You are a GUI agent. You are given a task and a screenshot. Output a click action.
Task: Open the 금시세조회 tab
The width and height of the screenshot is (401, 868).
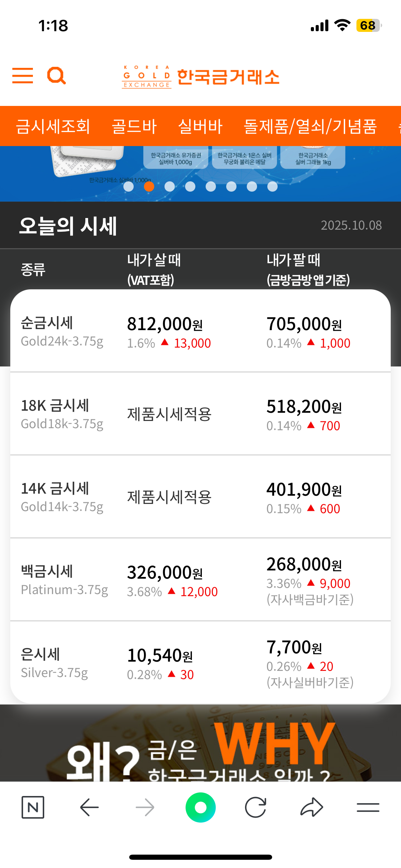53,126
